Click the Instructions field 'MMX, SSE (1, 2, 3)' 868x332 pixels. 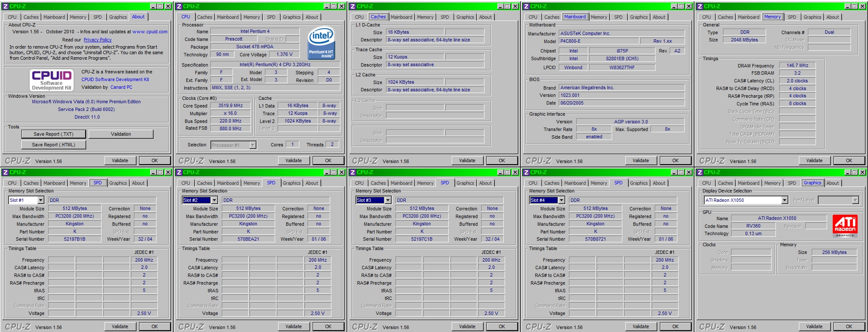tap(275, 87)
